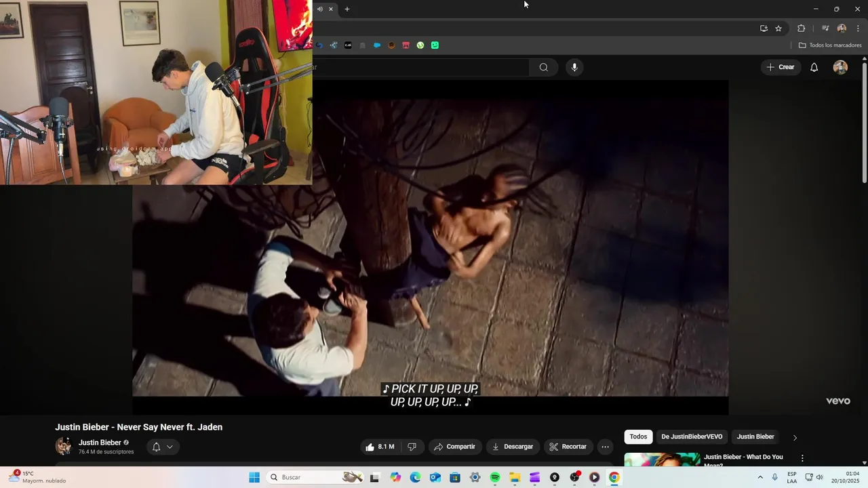Open Outlook from taskbar
The width and height of the screenshot is (868, 488).
click(x=435, y=477)
